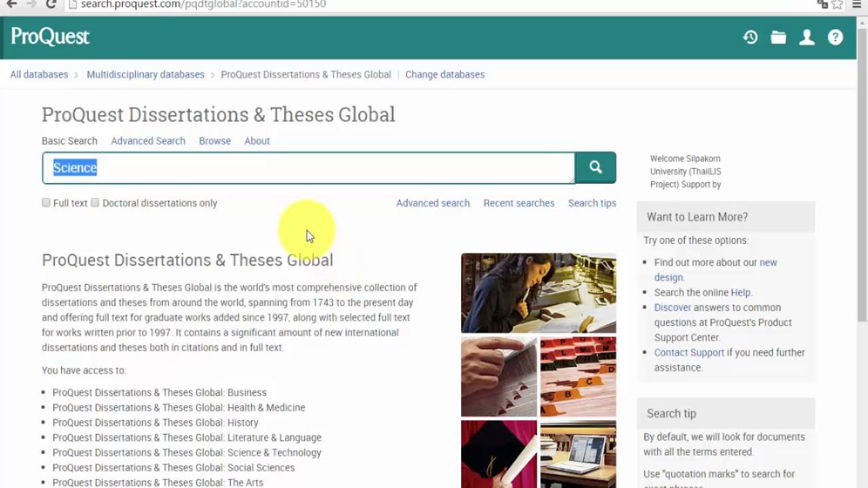Click the translate icon in the address bar

tap(823, 4)
